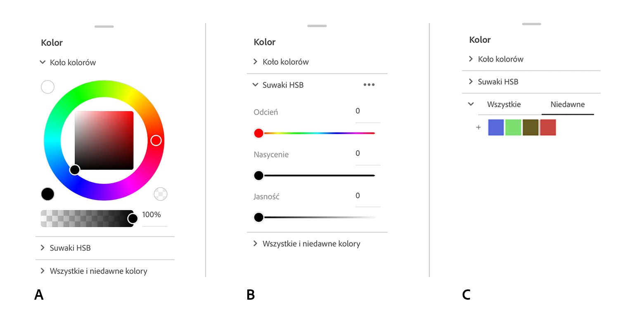Click the Odcień hue slider handle
Image resolution: width=644 pixels, height=310 pixels.
pyautogui.click(x=259, y=133)
